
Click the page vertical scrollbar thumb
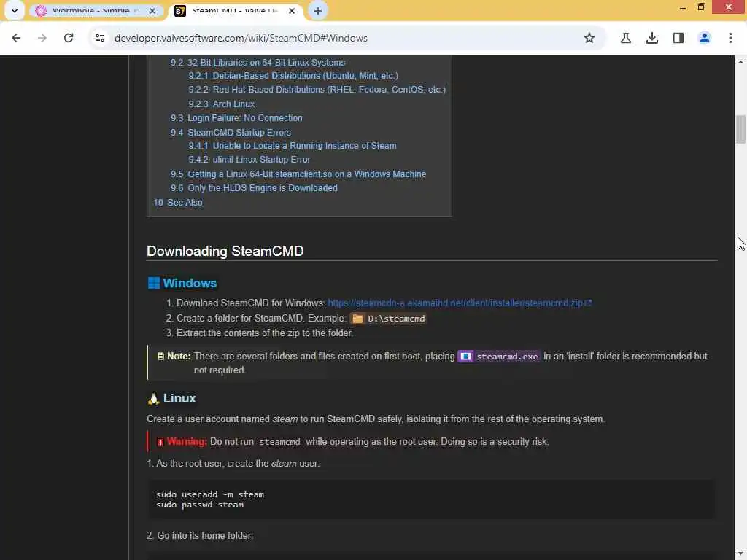740,129
